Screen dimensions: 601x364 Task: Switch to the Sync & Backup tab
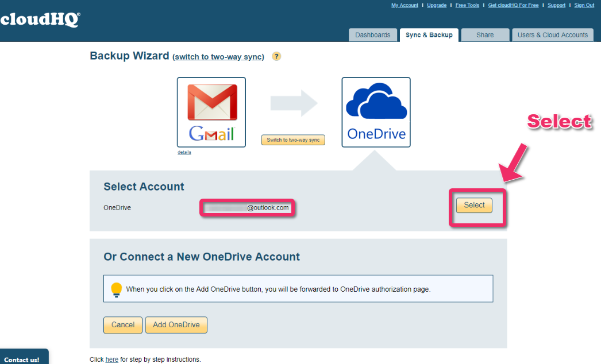coord(429,35)
